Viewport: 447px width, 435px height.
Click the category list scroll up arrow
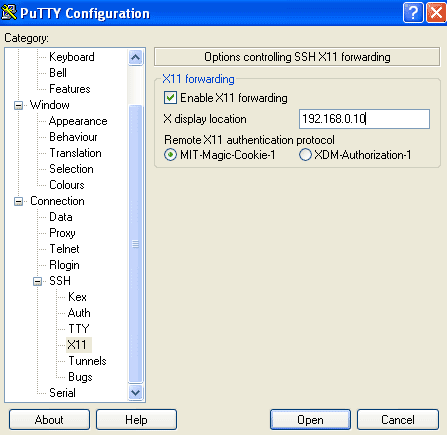[135, 57]
